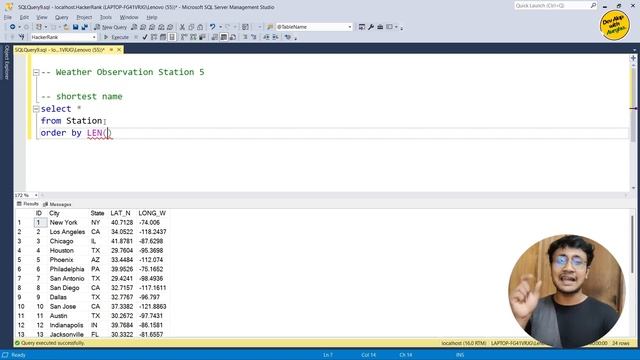Toggle IntelliSense Enabled button
The width and height of the screenshot is (640, 360).
tap(172, 37)
